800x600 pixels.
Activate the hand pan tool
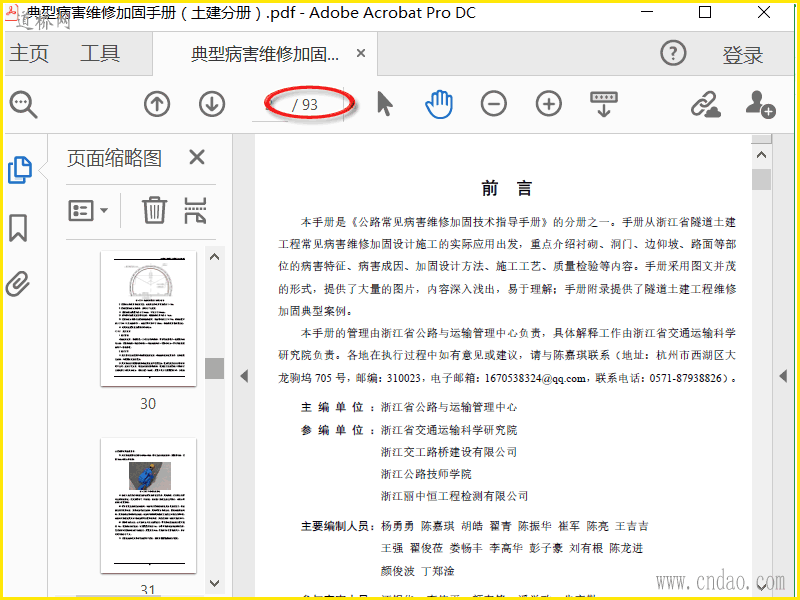(439, 104)
